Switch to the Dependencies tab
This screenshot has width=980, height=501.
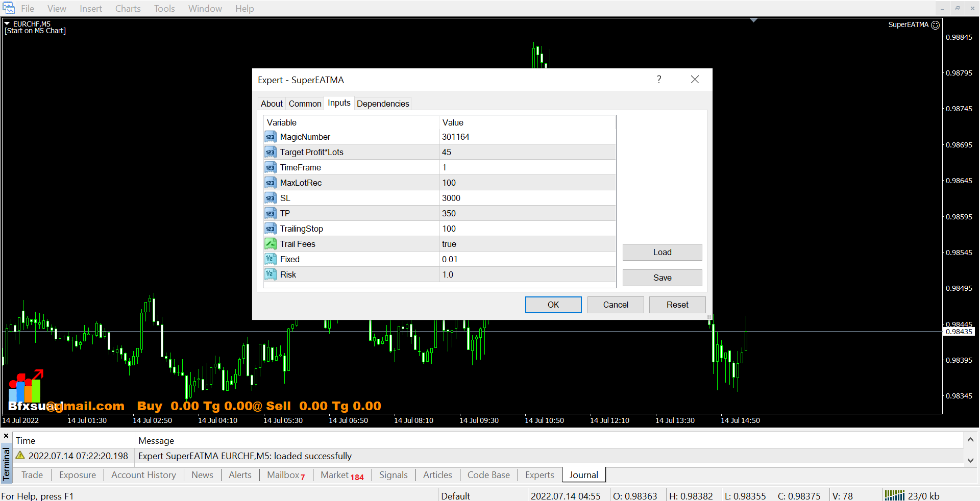(x=383, y=104)
